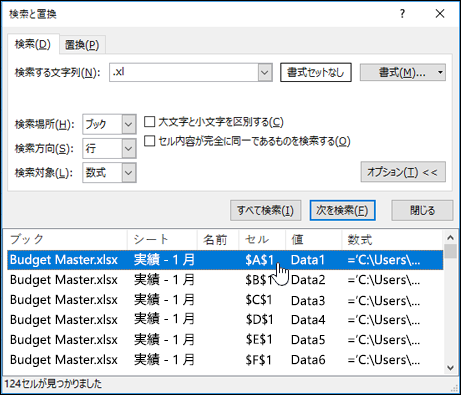Expand the 書式(M) dropdown arrow
The height and width of the screenshot is (395, 461).
point(440,72)
